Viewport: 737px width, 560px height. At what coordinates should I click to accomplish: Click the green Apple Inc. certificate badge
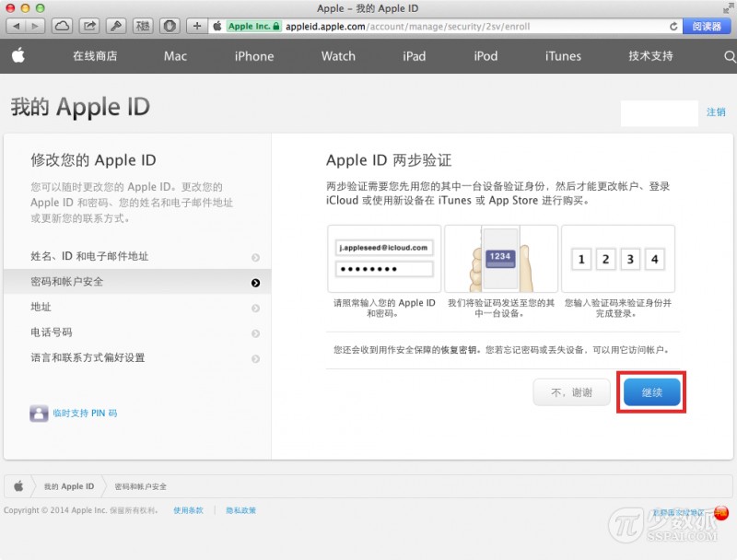coord(254,27)
